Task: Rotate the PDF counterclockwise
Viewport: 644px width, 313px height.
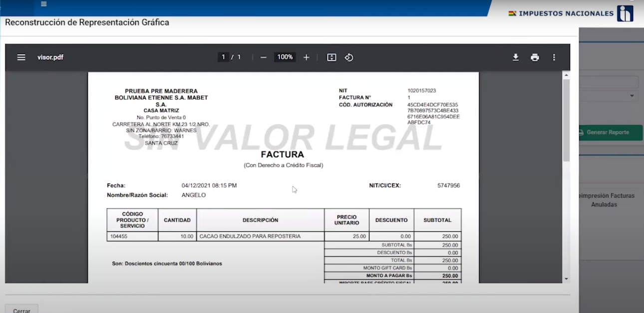Action: click(x=349, y=57)
